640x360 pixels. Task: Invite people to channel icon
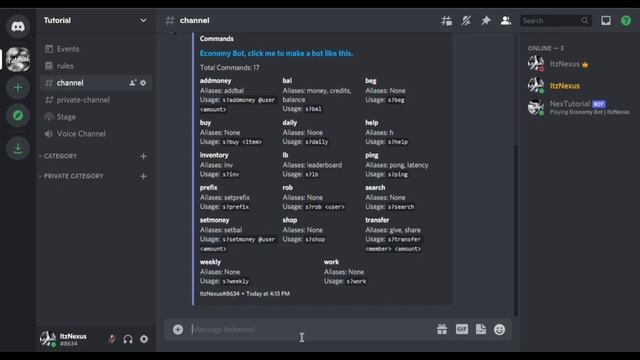[133, 83]
